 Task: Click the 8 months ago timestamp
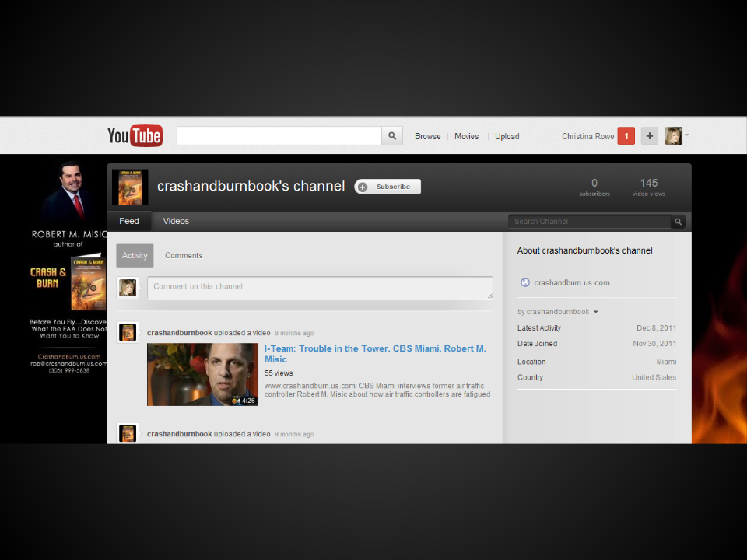click(294, 334)
